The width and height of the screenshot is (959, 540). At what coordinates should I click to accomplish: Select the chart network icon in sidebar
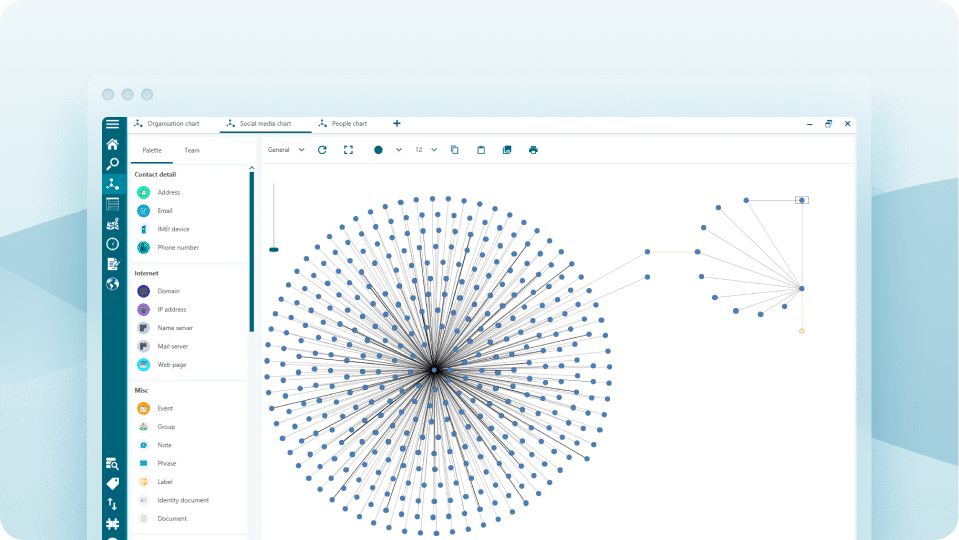(x=113, y=184)
